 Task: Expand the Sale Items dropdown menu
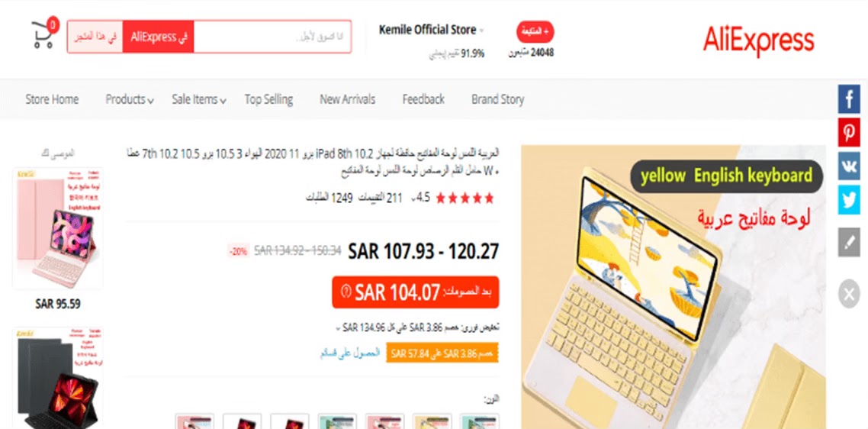click(199, 100)
